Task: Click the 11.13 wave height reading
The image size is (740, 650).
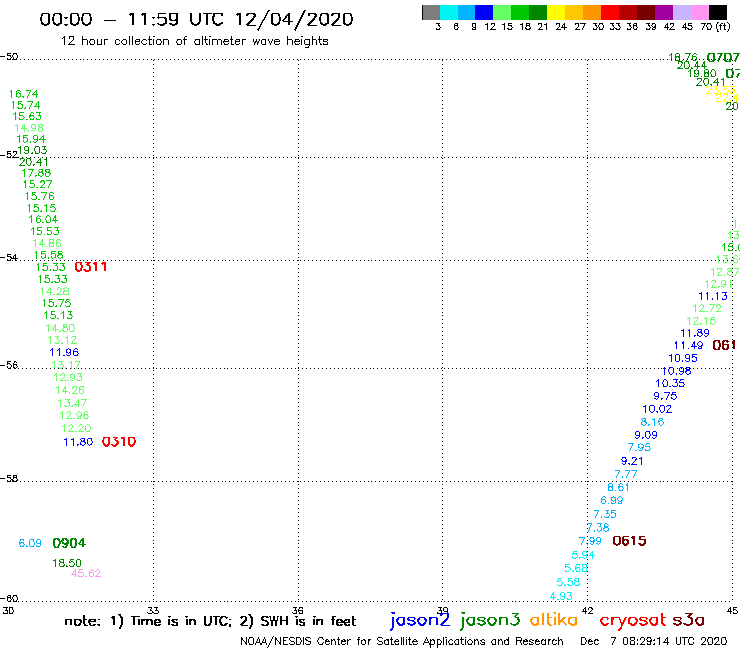Action: coord(713,296)
